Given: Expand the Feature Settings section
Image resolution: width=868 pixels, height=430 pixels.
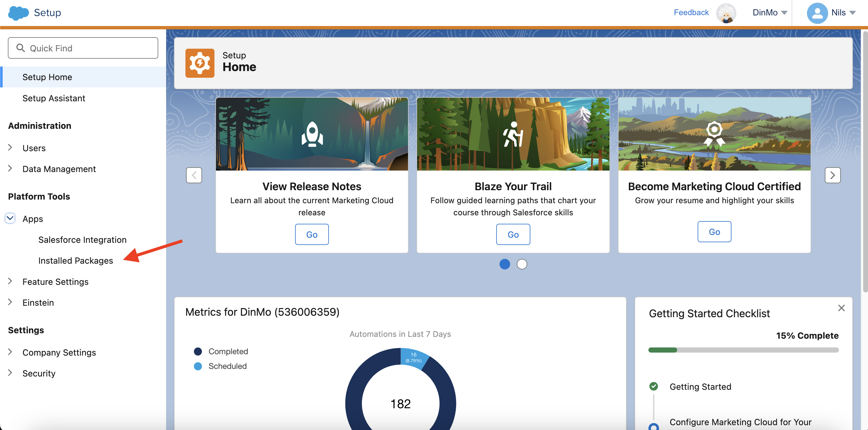Looking at the screenshot, I should pos(10,281).
